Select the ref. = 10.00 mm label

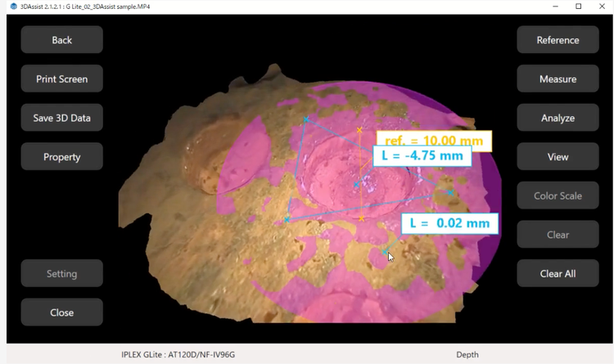[434, 140]
